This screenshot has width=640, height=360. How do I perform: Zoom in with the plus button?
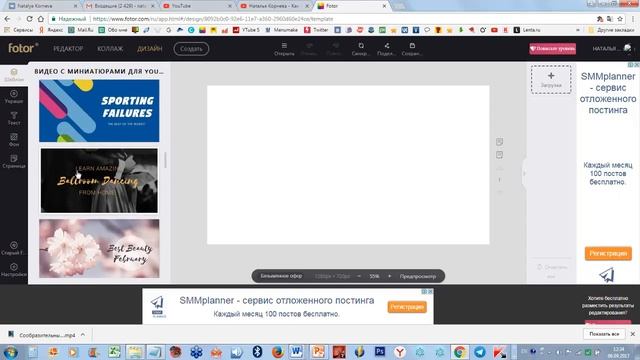click(389, 276)
